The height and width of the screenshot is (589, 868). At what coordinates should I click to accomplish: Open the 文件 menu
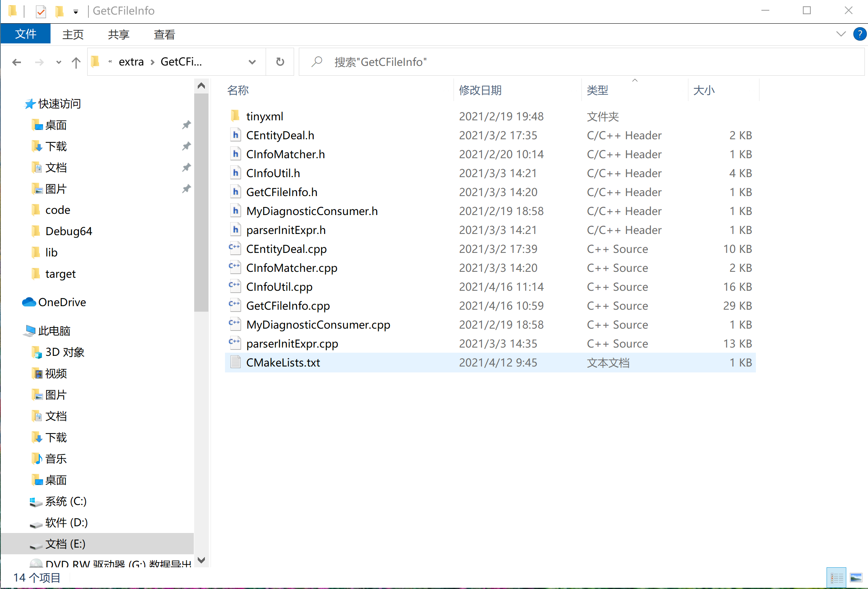pyautogui.click(x=25, y=34)
